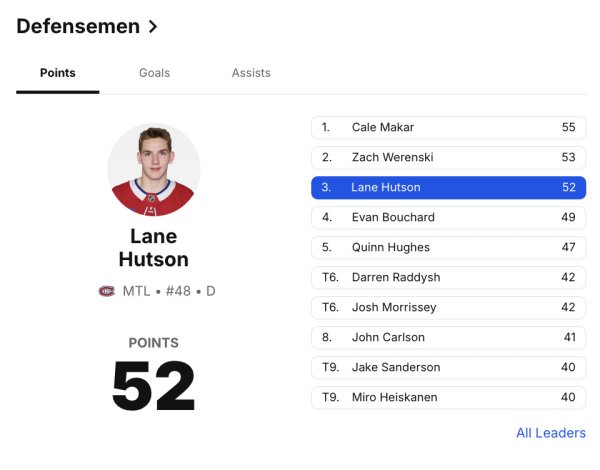
Task: Pick Darren Raddysh's leaderboard entry
Action: [x=448, y=278]
